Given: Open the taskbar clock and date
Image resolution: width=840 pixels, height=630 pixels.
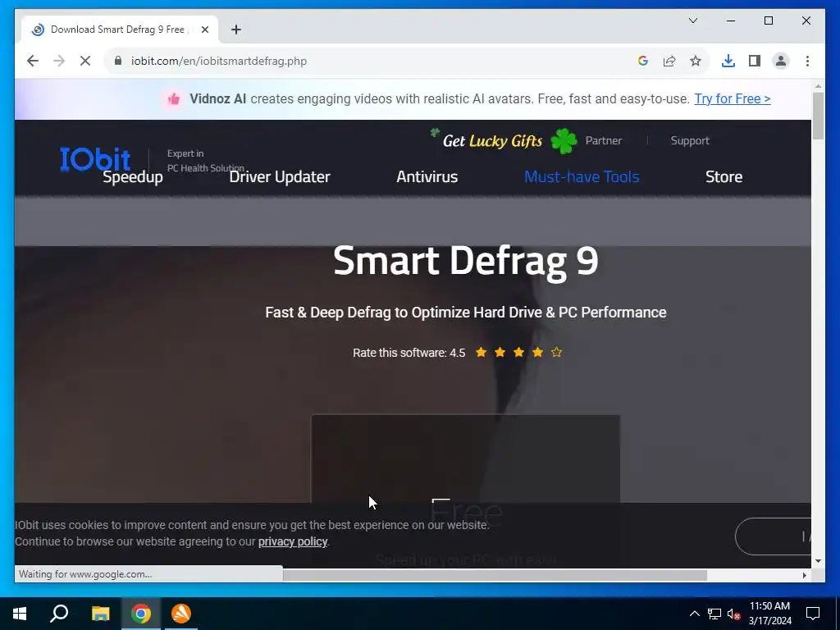Looking at the screenshot, I should click(769, 614).
